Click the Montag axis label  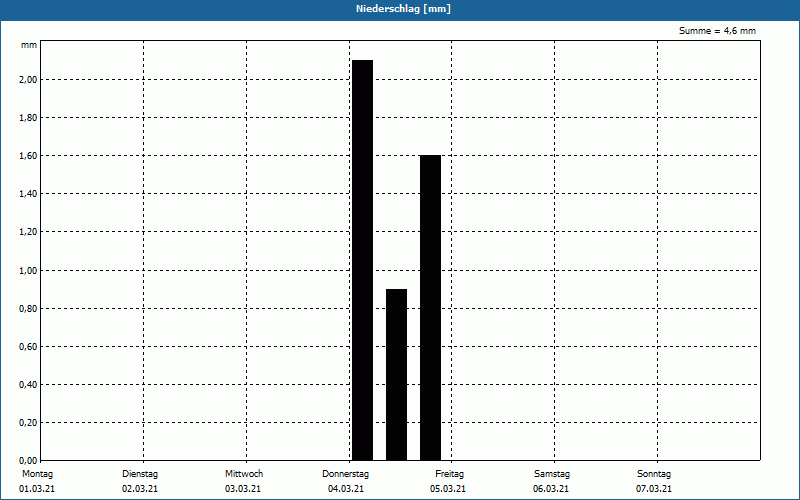[37, 474]
